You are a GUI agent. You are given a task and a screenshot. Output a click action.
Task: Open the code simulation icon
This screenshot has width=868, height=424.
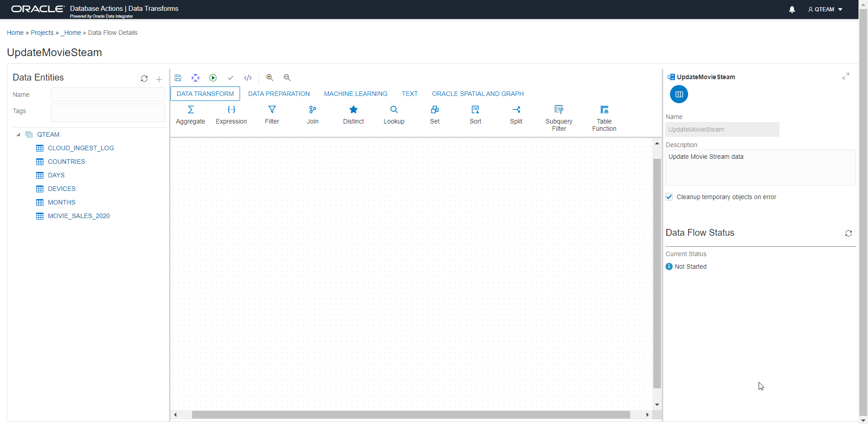click(x=248, y=78)
